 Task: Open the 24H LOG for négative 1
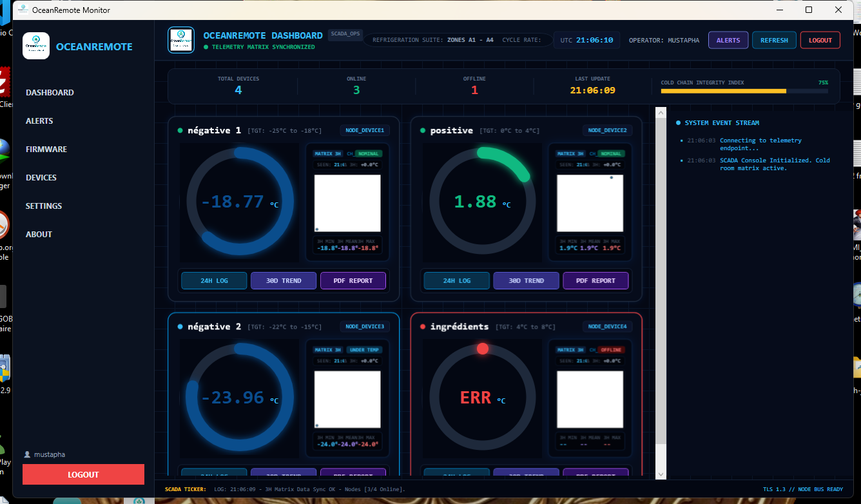[214, 281]
